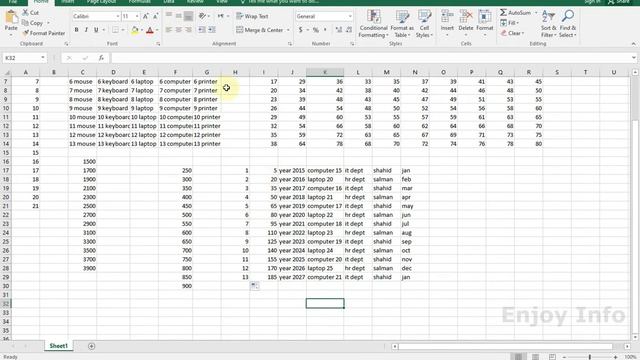Select column K header
Image resolution: width=640 pixels, height=360 pixels.
tap(325, 72)
